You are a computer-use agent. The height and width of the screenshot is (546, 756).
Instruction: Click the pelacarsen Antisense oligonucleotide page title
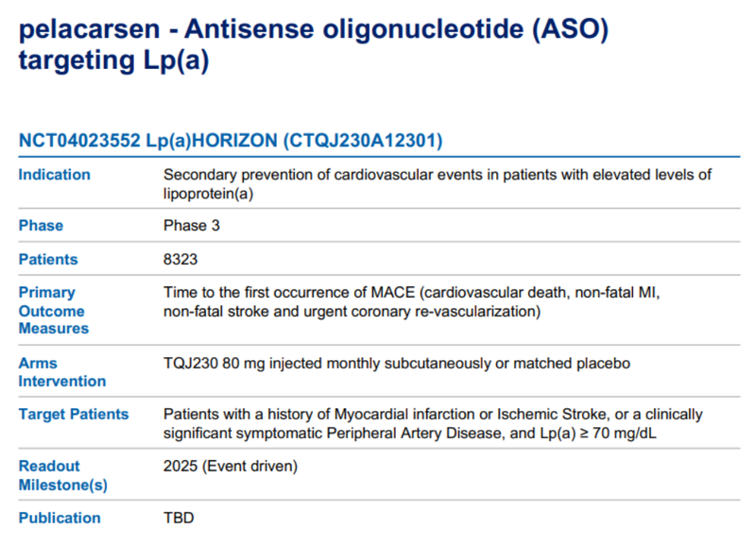click(312, 44)
